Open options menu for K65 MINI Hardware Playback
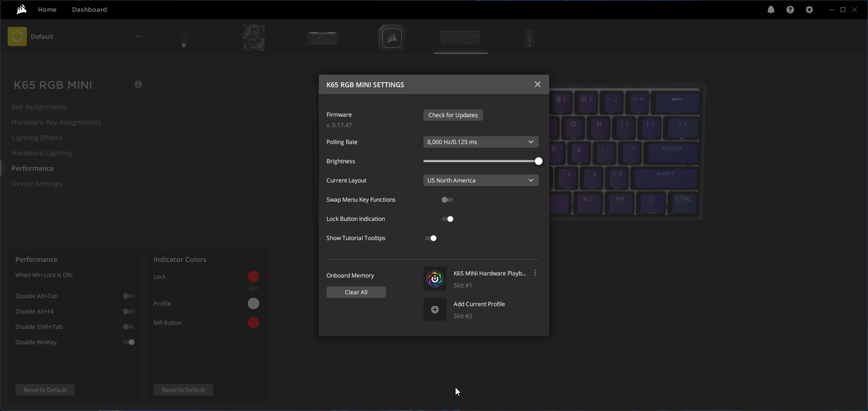The height and width of the screenshot is (411, 868). tap(535, 273)
